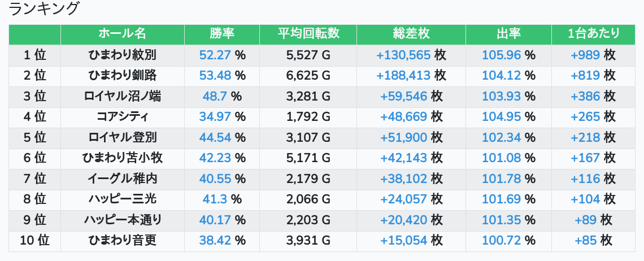This screenshot has width=644, height=261.
Task: Open the ロイヤル登別 hall entry
Action: coord(122,138)
